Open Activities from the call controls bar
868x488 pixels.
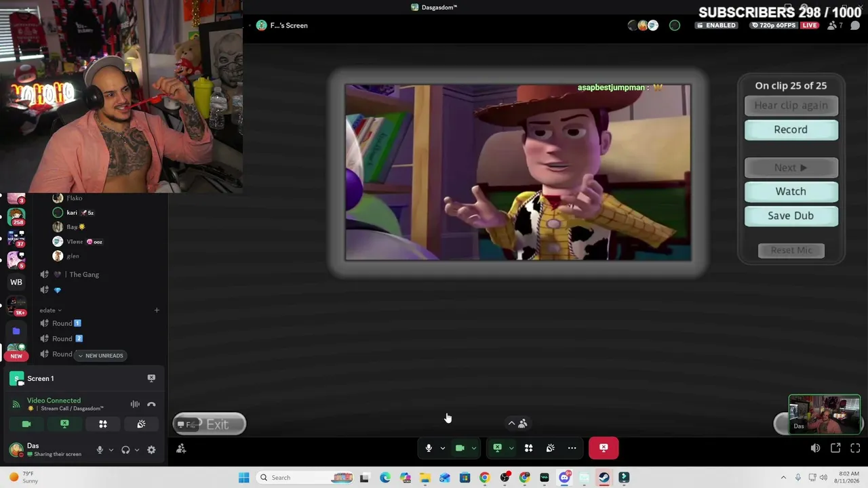pos(528,448)
